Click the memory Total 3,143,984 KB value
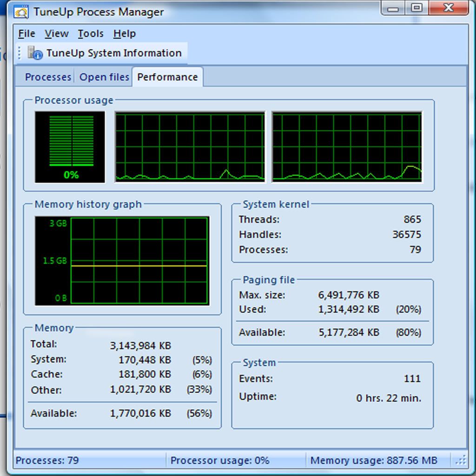Viewport: 476px width, 476px height. tap(140, 345)
